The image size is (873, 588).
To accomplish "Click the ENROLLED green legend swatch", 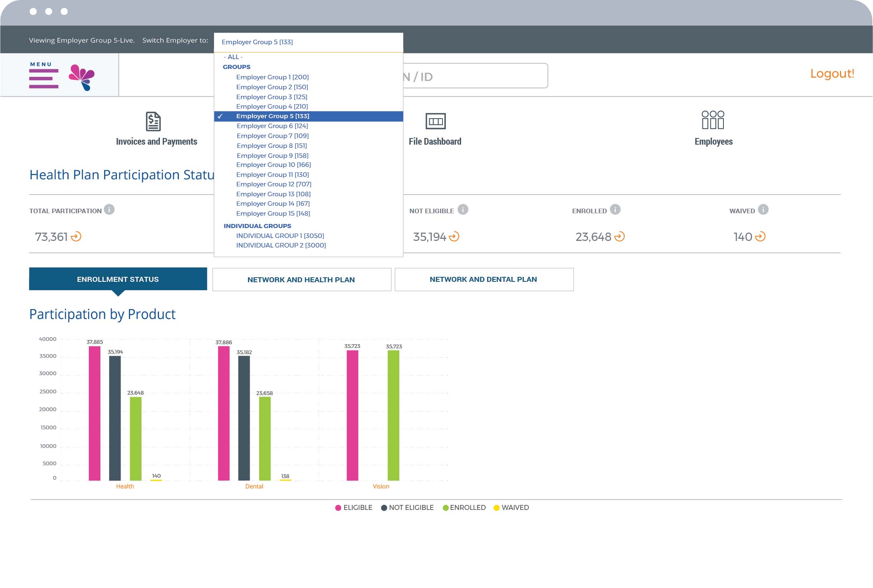I will (446, 507).
